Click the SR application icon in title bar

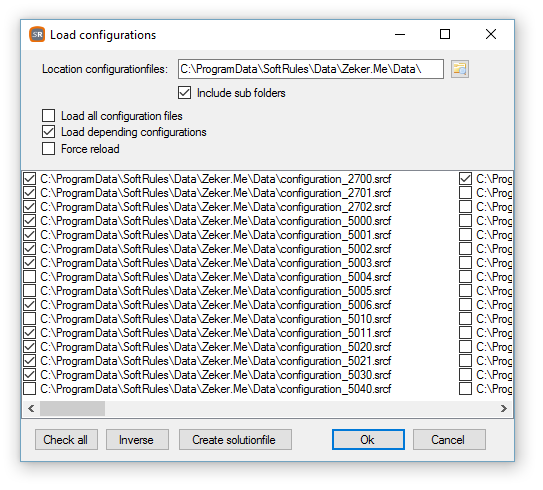37,34
